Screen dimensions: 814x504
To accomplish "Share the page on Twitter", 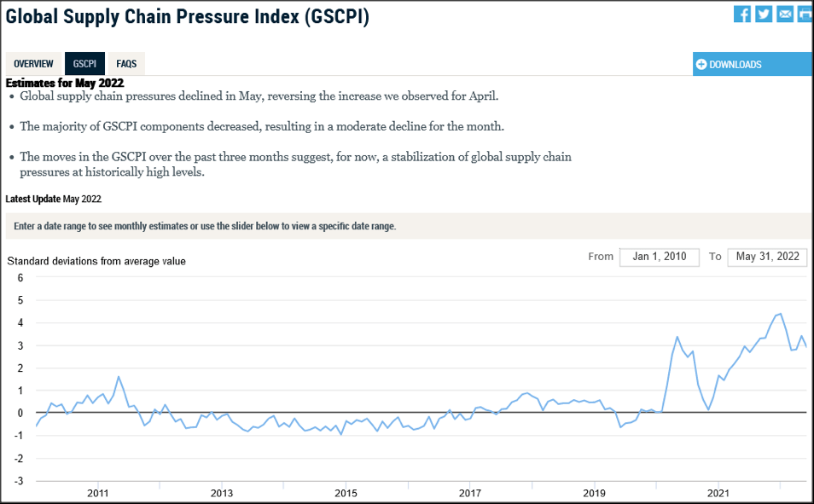I will tap(764, 14).
